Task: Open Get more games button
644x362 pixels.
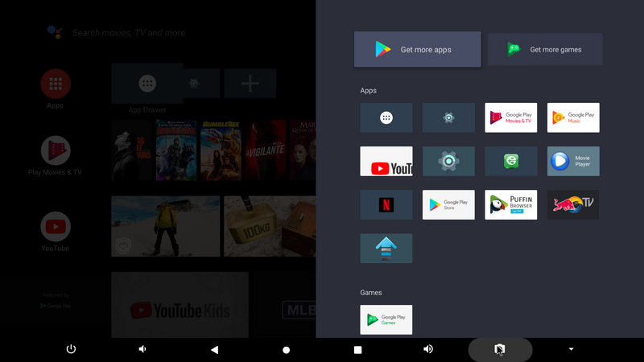Action: tap(545, 49)
